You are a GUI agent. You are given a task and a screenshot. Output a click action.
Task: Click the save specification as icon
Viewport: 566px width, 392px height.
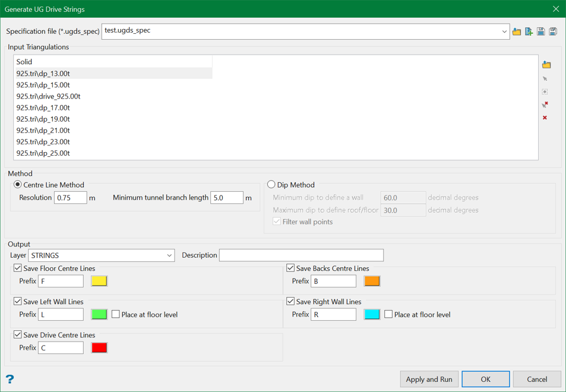[553, 31]
